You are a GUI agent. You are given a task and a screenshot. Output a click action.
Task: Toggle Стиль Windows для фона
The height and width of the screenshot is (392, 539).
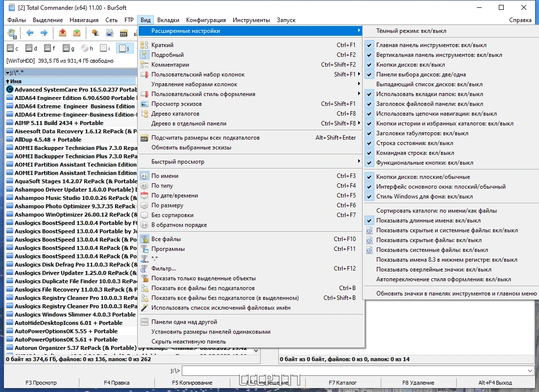451,196
